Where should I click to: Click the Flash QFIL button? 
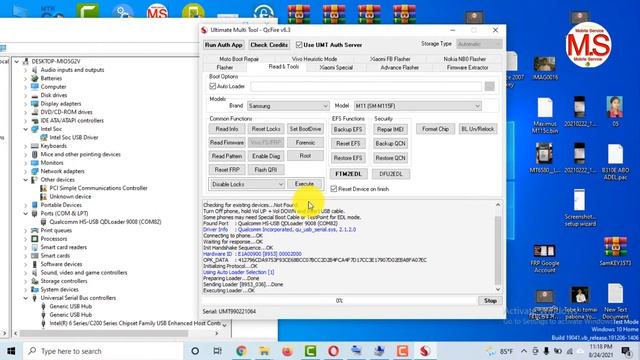[x=266, y=170]
